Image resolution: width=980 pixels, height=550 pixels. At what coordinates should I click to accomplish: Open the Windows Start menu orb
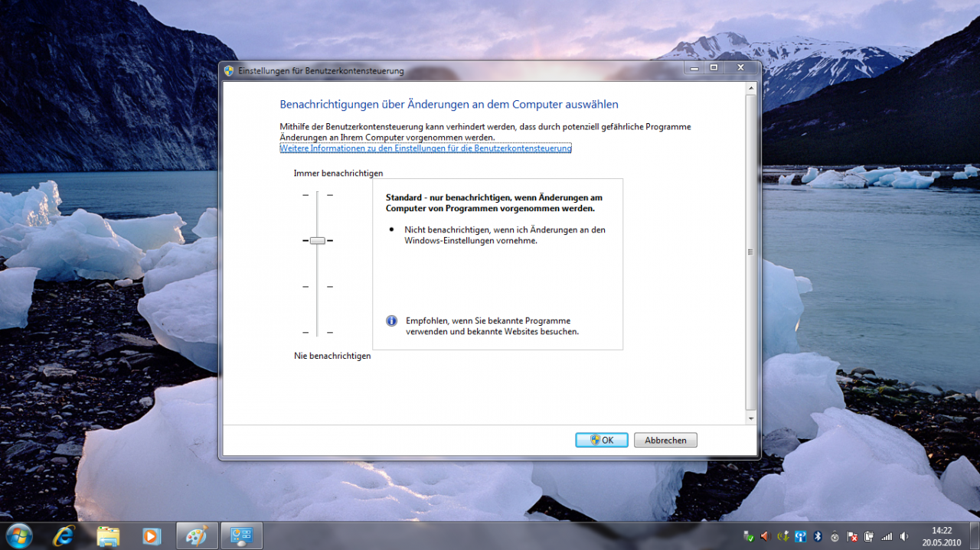click(20, 535)
